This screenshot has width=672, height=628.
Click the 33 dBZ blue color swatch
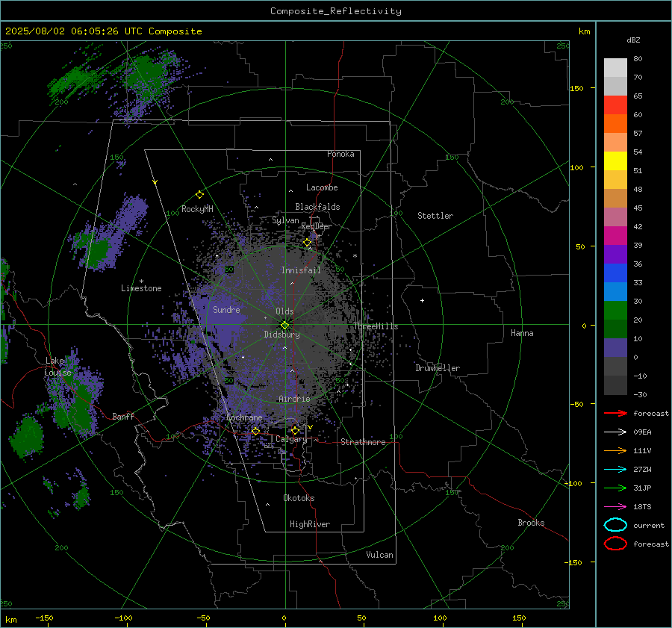point(615,291)
